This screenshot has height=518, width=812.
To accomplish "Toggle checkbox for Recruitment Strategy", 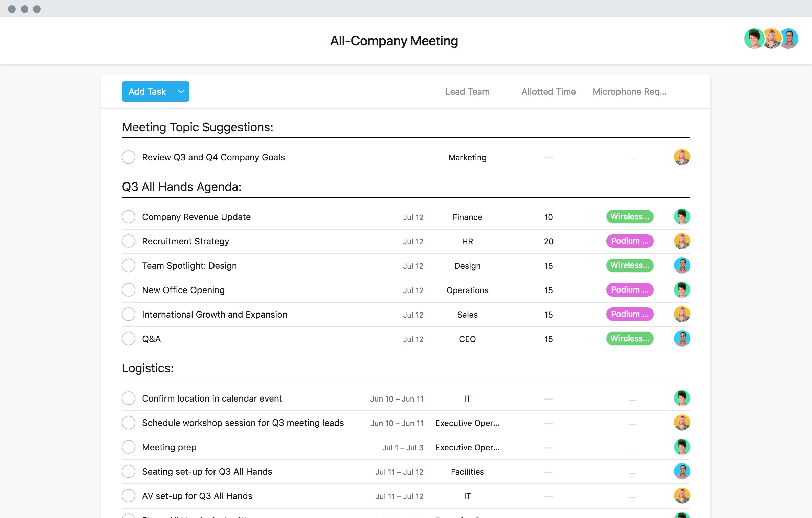I will pyautogui.click(x=129, y=241).
